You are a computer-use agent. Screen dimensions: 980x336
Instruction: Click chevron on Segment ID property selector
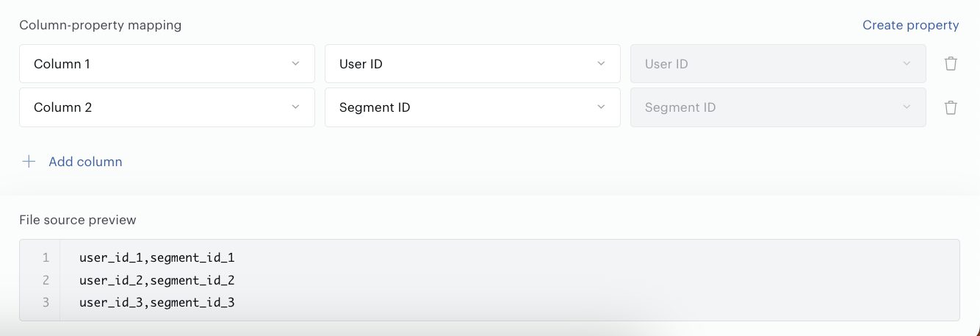[601, 107]
